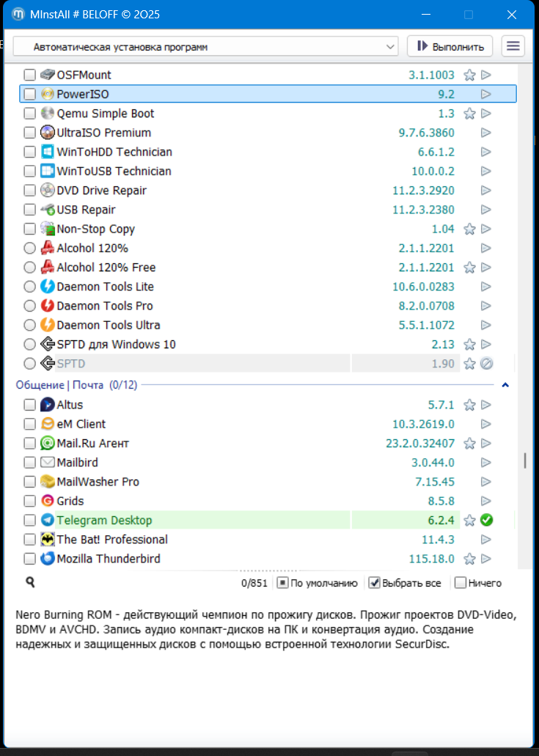Toggle the 'Выбрать все' checkbox

(374, 583)
